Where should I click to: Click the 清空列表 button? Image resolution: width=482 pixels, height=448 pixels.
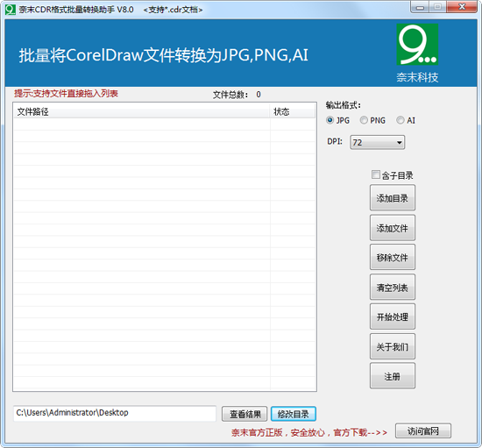pos(393,287)
